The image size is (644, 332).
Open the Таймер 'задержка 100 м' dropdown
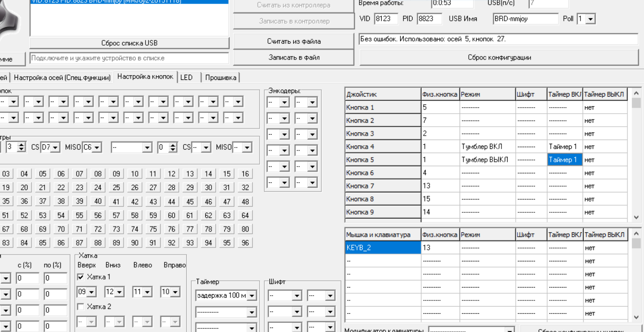[252, 296]
